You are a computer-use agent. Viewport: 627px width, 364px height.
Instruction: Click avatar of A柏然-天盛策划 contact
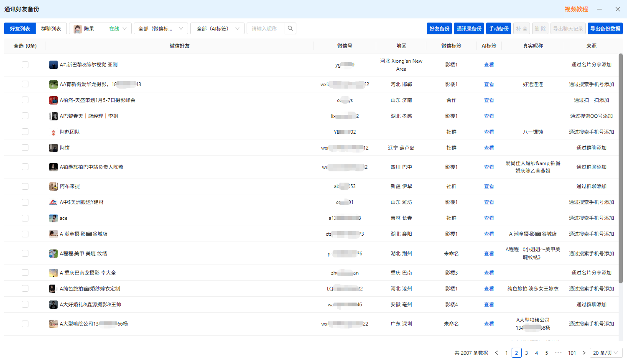pos(54,100)
